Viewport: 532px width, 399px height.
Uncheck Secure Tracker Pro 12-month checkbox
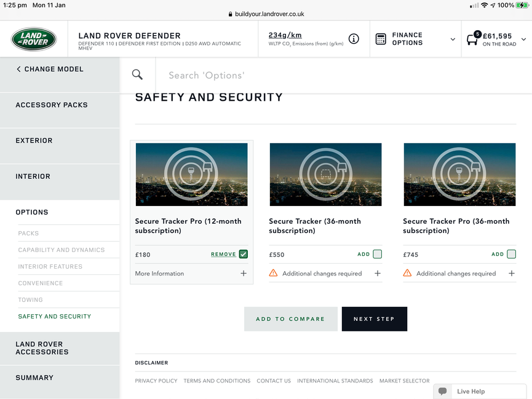(244, 254)
